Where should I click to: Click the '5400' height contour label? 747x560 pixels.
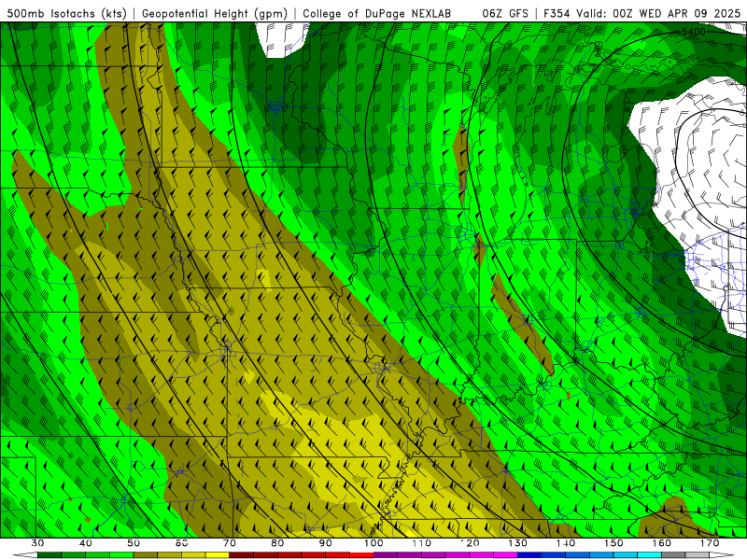pos(693,32)
